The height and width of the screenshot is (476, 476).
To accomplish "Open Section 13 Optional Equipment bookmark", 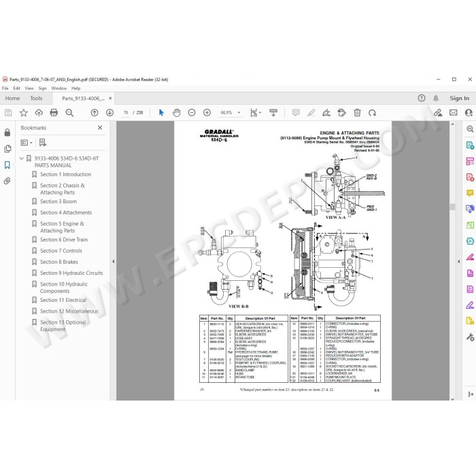I will 63,326.
